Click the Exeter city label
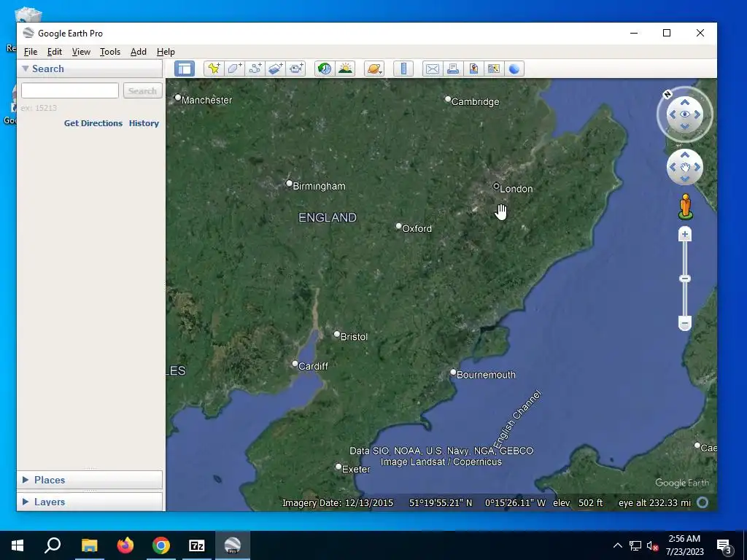Screen dimensions: 747x560 point(356,469)
